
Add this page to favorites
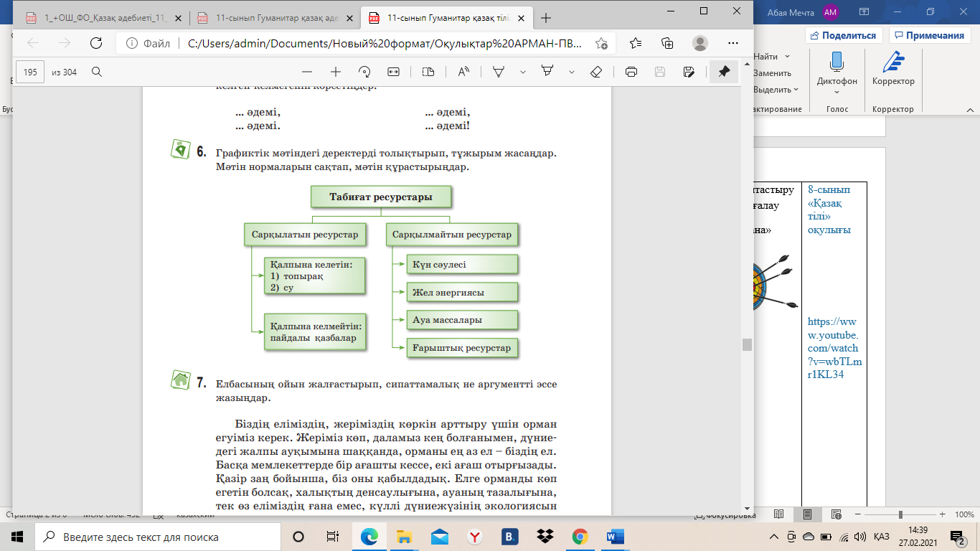601,43
